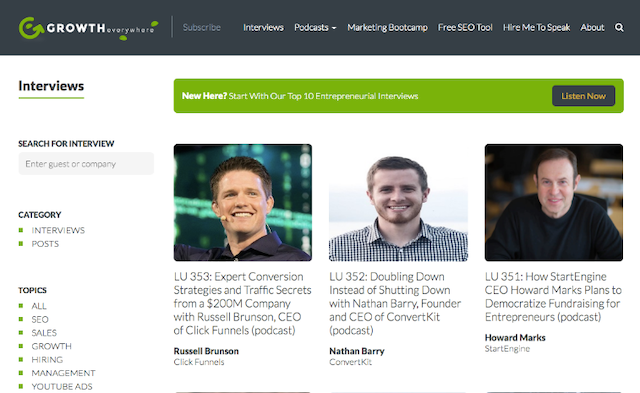Screen dimensions: 640x393
Task: Click the Listen Now button
Action: [x=583, y=96]
